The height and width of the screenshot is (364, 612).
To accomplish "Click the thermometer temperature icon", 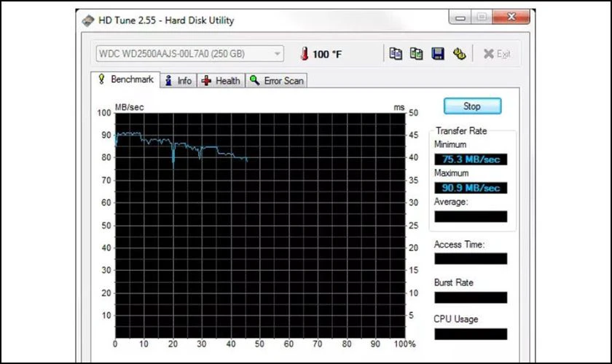I will pyautogui.click(x=305, y=53).
